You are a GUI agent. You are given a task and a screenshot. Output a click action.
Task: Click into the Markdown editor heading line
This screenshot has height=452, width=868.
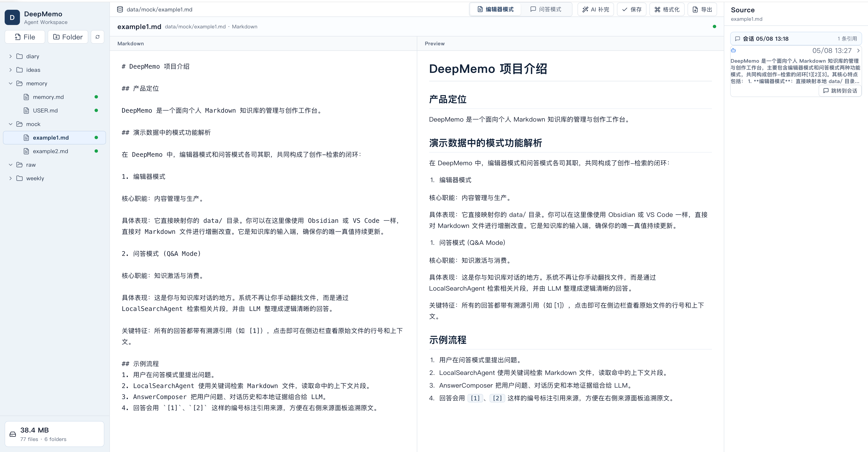click(x=156, y=67)
